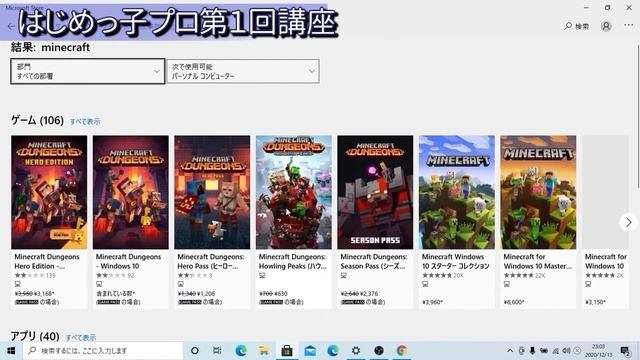Open Minecraft Dungeons: Hero Pass cover image

212,192
